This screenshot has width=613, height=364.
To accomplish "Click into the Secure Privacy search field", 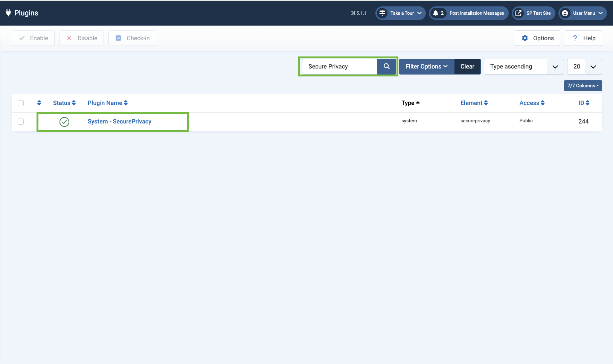I will point(340,67).
